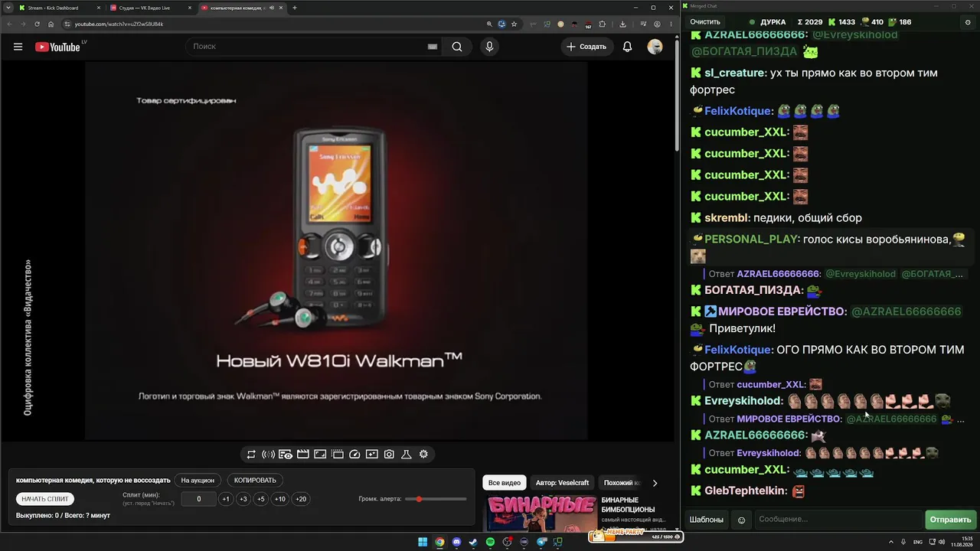Add ten minutes with the +10 button
980x551 pixels.
(280, 499)
